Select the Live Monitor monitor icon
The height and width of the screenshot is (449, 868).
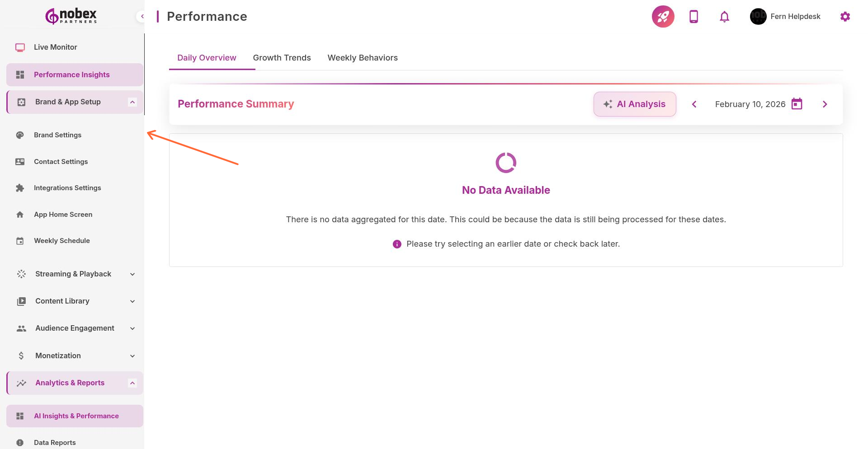coord(20,47)
